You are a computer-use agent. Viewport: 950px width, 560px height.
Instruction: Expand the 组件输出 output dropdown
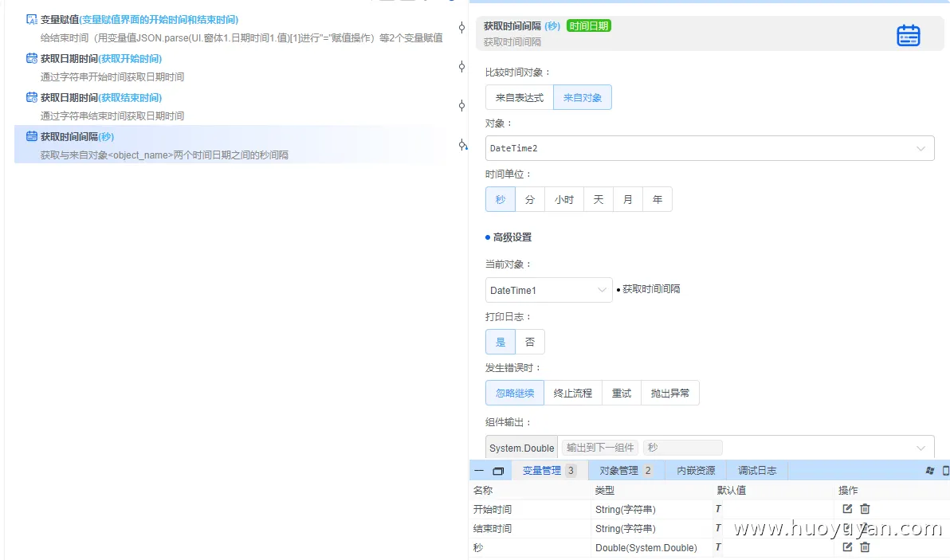pos(921,448)
